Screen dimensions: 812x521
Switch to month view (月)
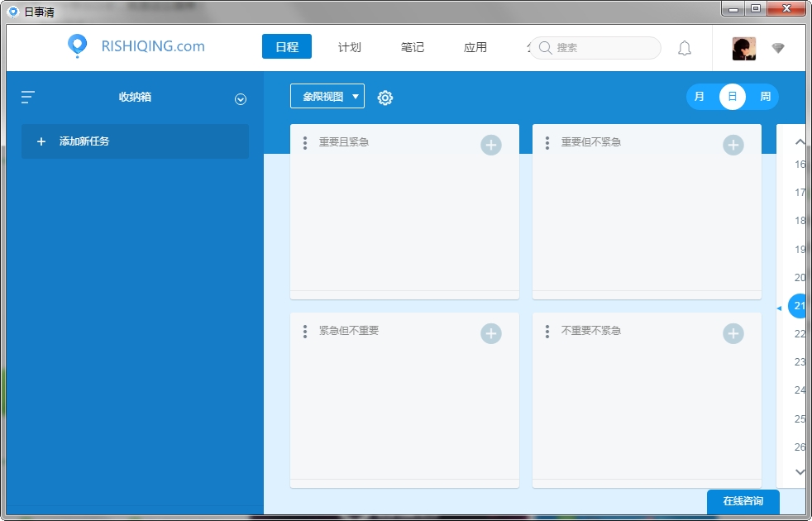[700, 97]
